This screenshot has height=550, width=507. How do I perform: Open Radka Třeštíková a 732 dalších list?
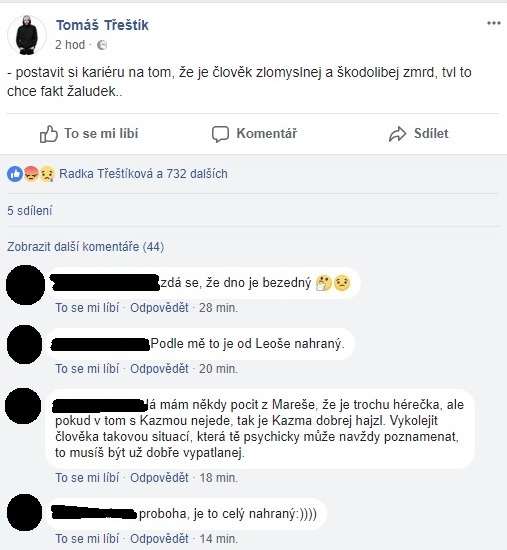click(143, 174)
